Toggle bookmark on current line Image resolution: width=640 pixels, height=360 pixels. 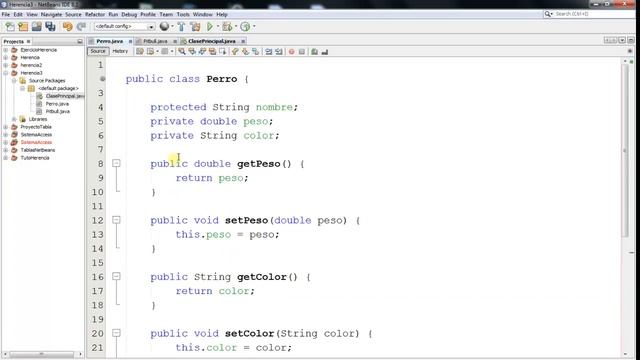[256, 51]
